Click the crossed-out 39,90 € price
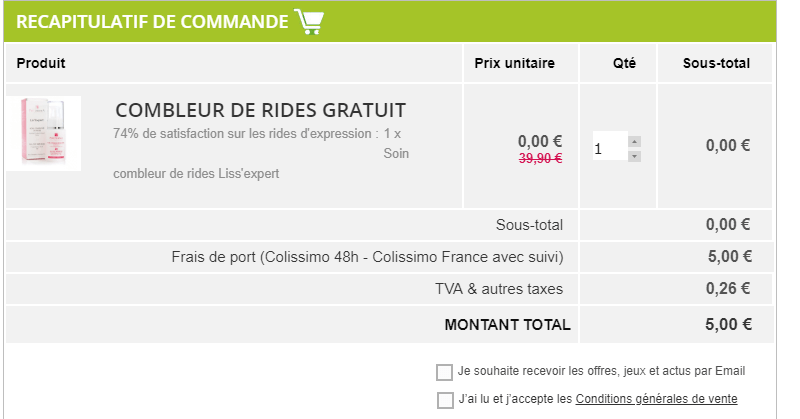This screenshot has width=800, height=419. (540, 158)
